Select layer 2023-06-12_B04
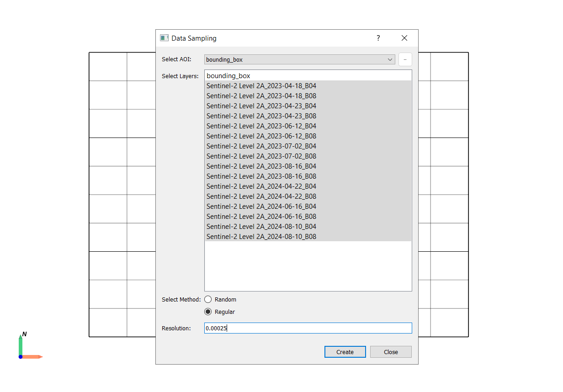The image size is (563, 392). coord(261,126)
